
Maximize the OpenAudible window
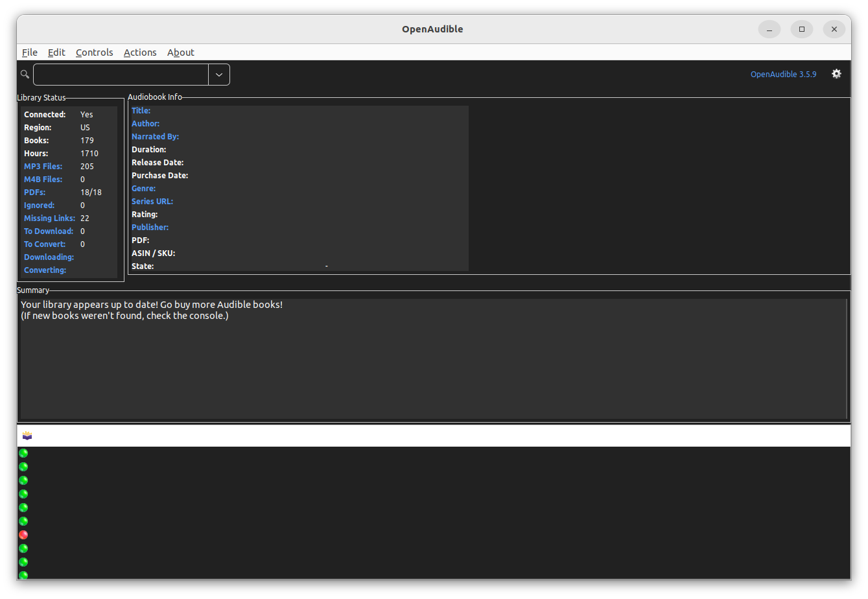pyautogui.click(x=802, y=29)
